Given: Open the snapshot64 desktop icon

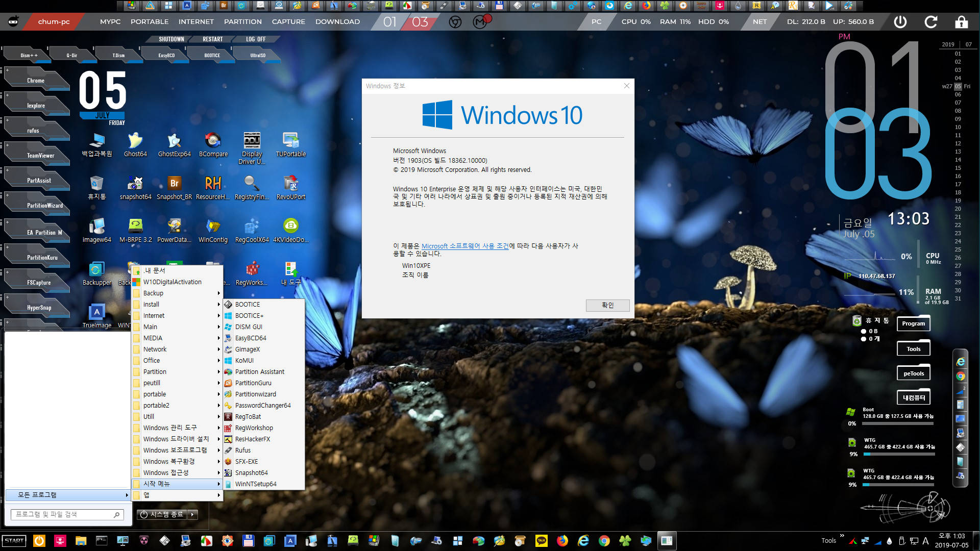Looking at the screenshot, I should click(x=135, y=188).
